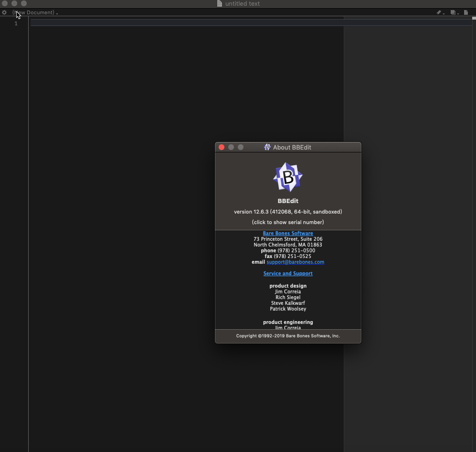
Task: Click the Copyright ©1992-2019 footer text
Action: (288, 336)
